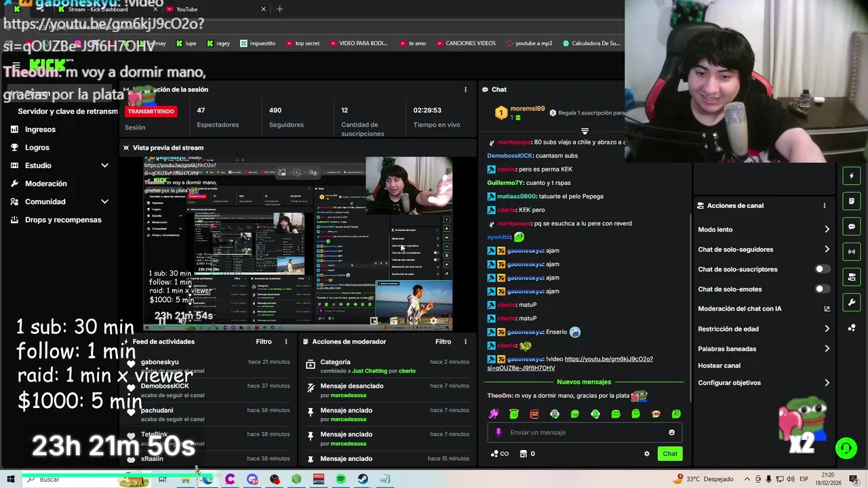
Task: Open the lightning quick actions widget
Action: point(852,176)
